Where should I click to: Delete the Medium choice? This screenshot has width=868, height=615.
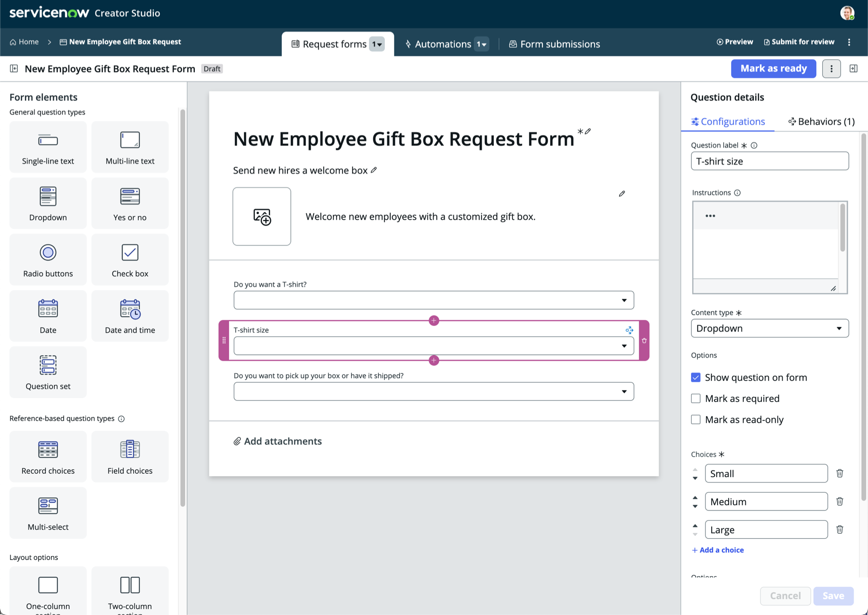point(840,501)
